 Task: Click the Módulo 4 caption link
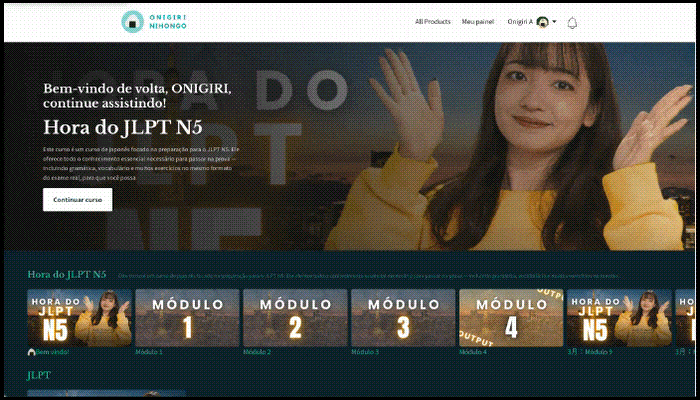pos(473,352)
